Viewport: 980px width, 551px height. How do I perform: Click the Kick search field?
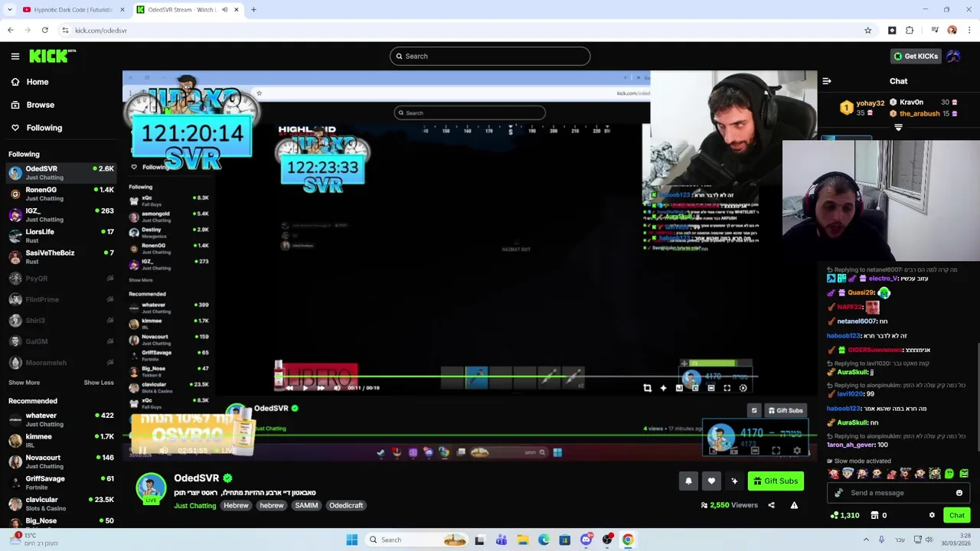point(490,56)
